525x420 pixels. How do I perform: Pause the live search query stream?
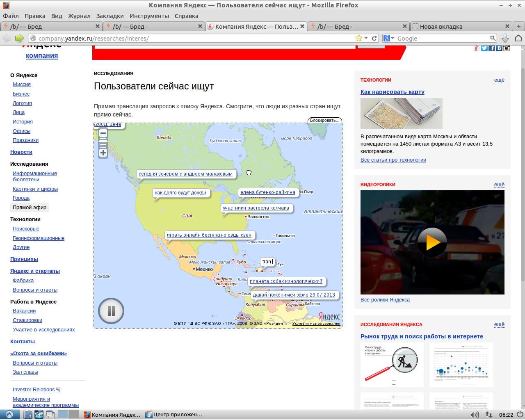click(x=111, y=311)
